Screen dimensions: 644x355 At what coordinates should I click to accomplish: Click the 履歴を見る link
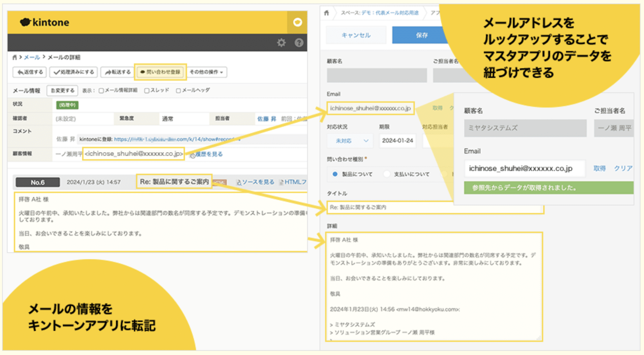point(208,154)
